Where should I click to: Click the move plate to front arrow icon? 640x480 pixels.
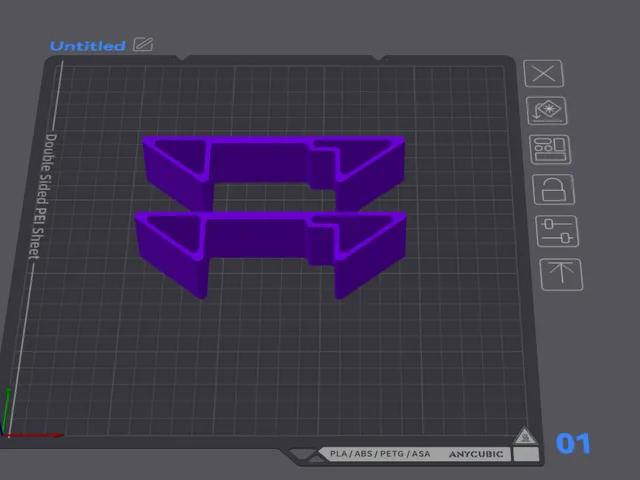tap(561, 274)
